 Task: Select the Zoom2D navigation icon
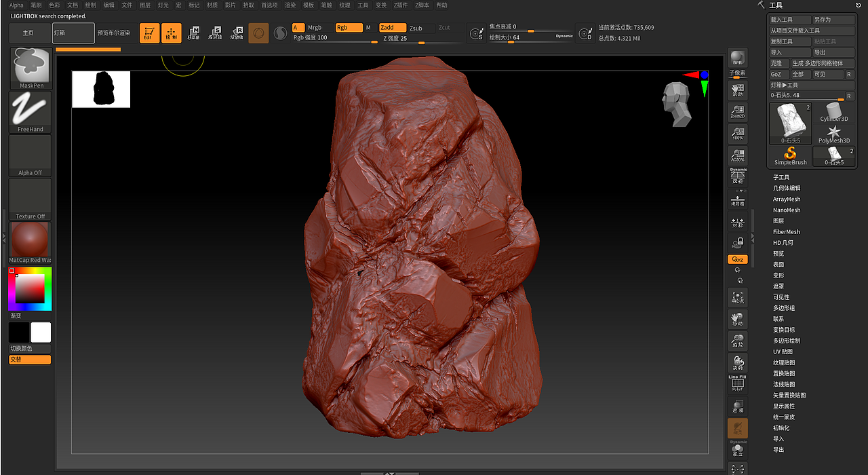737,112
